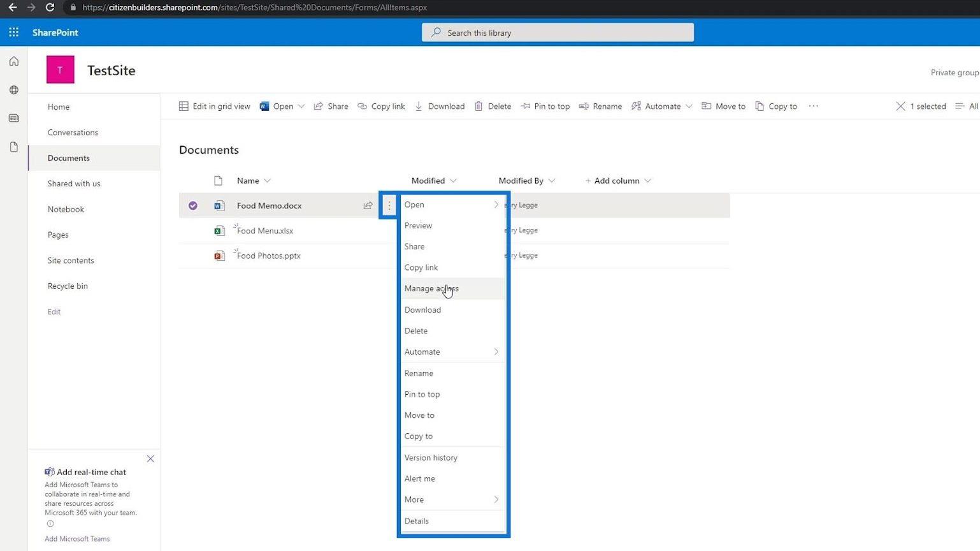
Task: Open the Add column dropdown
Action: tap(648, 180)
